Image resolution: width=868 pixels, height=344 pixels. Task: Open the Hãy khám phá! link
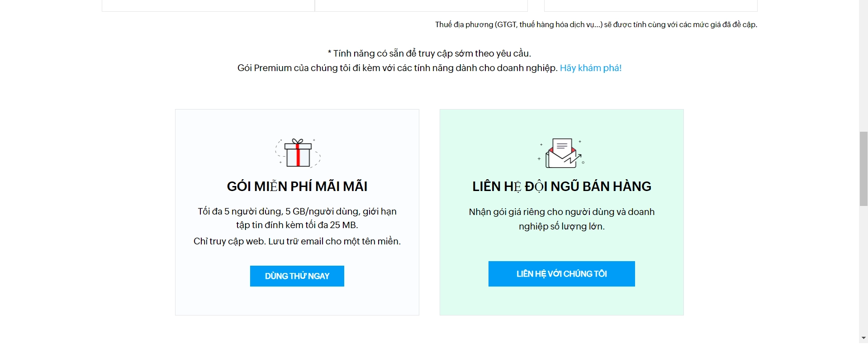coord(591,68)
